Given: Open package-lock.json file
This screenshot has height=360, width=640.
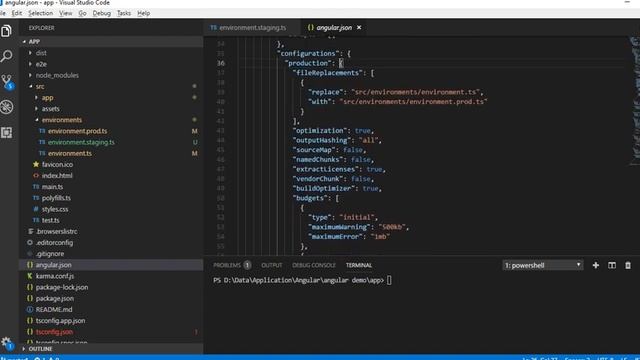Looking at the screenshot, I should (62, 287).
